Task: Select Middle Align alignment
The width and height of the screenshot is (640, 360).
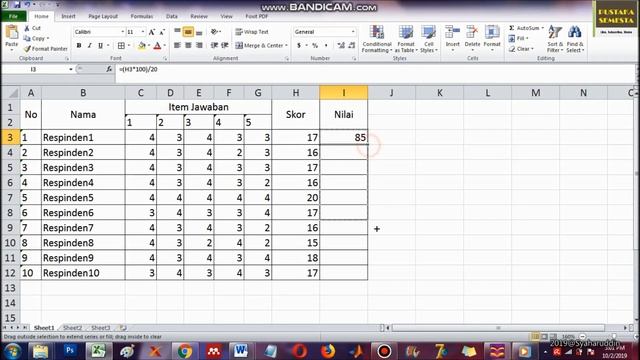Action: [188, 31]
